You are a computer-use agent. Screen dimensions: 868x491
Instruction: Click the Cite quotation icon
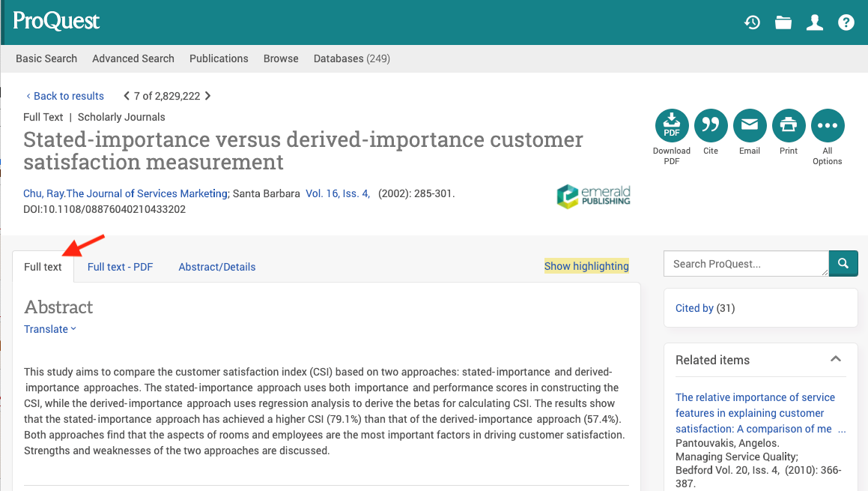tap(711, 125)
